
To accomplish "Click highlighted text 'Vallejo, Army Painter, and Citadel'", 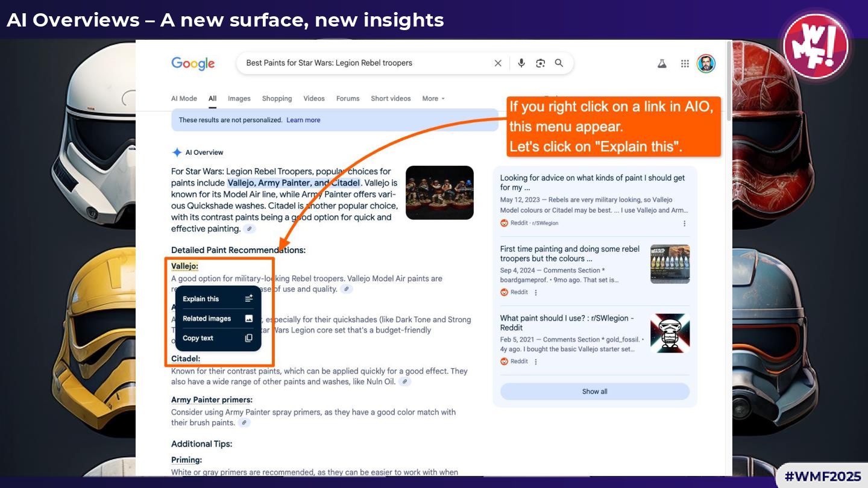I will (x=294, y=183).
